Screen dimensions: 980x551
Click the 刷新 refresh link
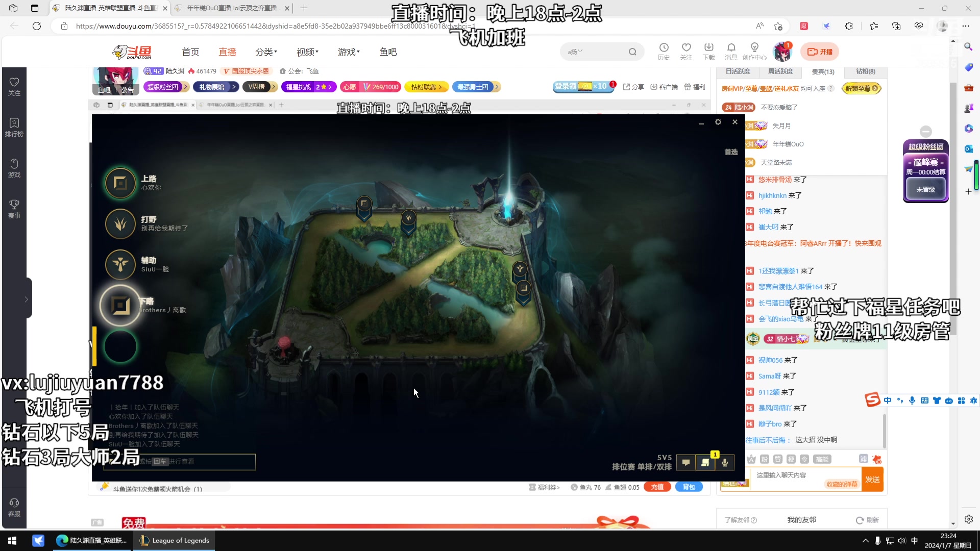click(x=867, y=520)
